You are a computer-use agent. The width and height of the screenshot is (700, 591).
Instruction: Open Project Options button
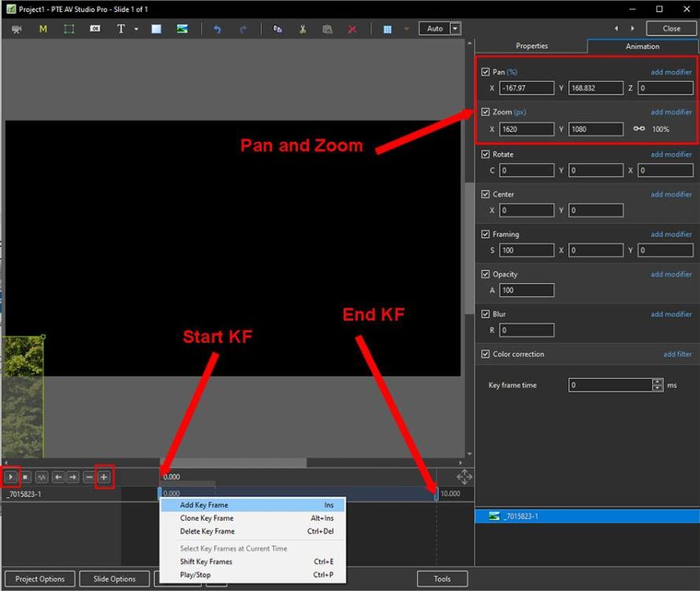[x=40, y=579]
